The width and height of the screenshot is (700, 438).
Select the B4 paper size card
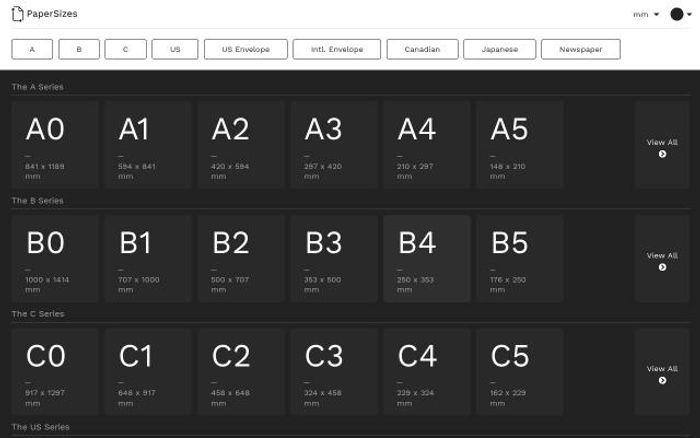click(x=427, y=258)
